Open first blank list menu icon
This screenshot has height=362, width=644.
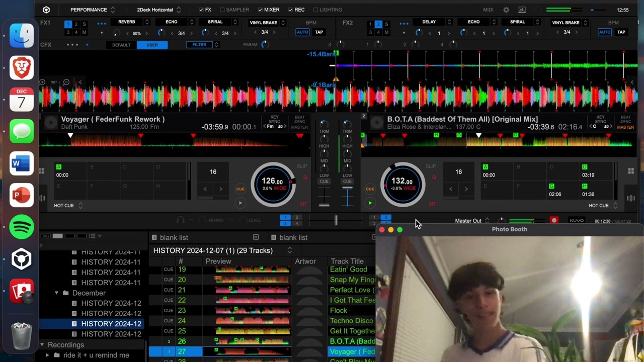click(x=256, y=237)
